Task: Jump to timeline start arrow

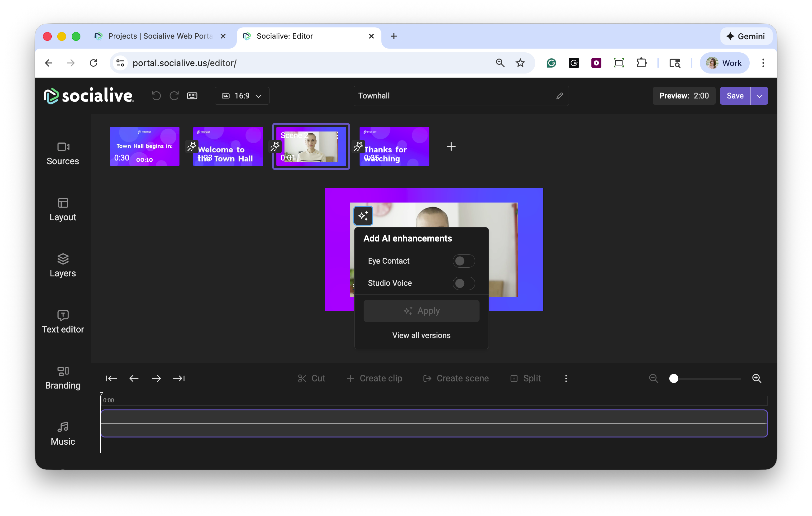Action: pyautogui.click(x=111, y=378)
